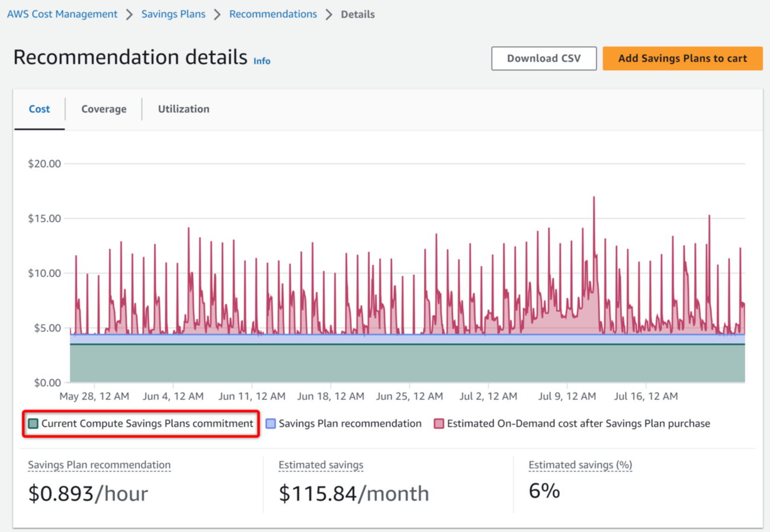Toggle the green Current Compute Savings Plans swatch

33,424
